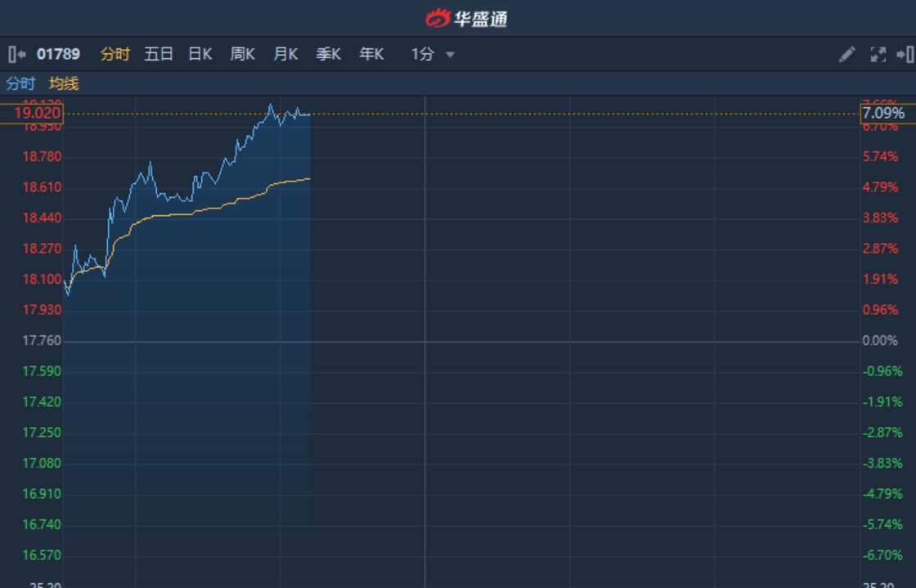This screenshot has width=916, height=588.
Task: Click the stock code 01789
Action: point(58,55)
